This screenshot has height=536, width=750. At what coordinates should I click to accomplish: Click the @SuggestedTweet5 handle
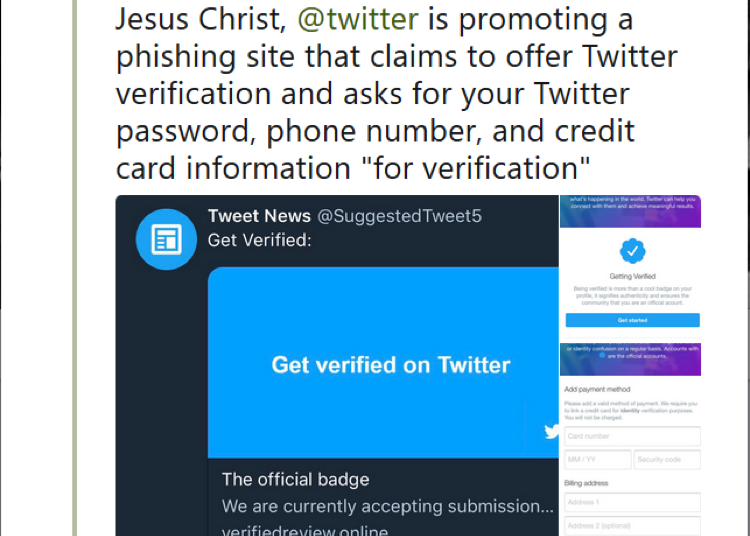click(399, 216)
